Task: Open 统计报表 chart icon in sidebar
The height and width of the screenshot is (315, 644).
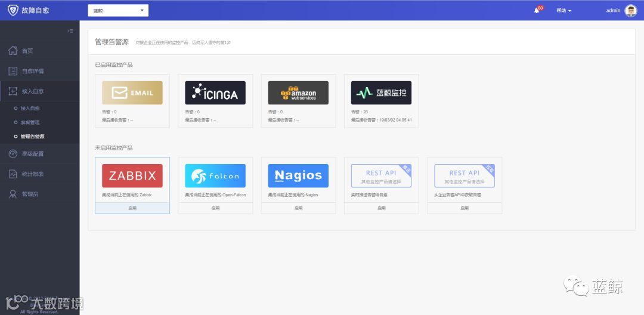Action: pos(13,174)
